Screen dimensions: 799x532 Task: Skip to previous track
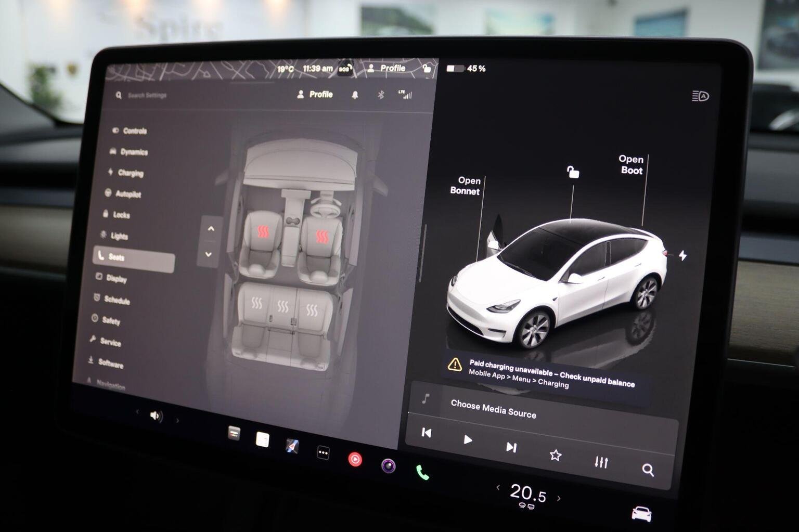click(426, 433)
